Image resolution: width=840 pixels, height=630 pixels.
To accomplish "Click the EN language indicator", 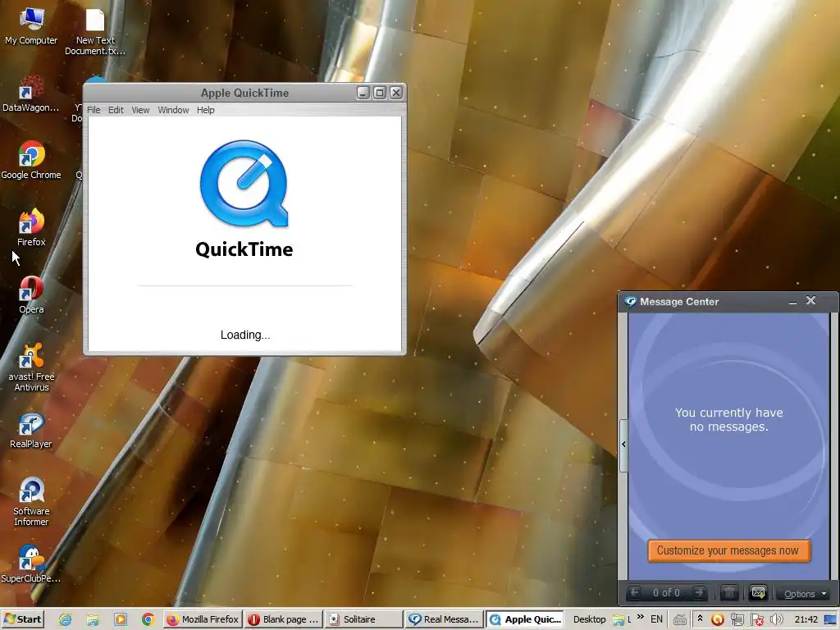I will 656,619.
